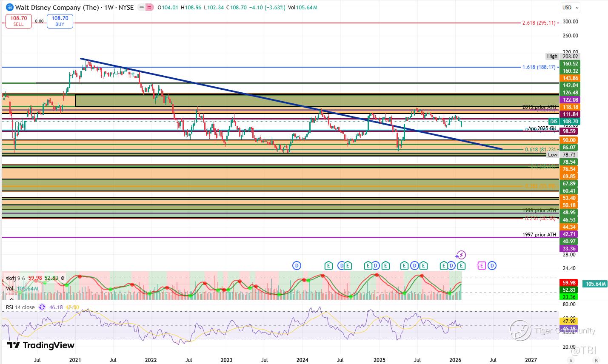Select the 1.618 (188.17) Fibonacci label
This screenshot has height=364, width=608.
(539, 67)
